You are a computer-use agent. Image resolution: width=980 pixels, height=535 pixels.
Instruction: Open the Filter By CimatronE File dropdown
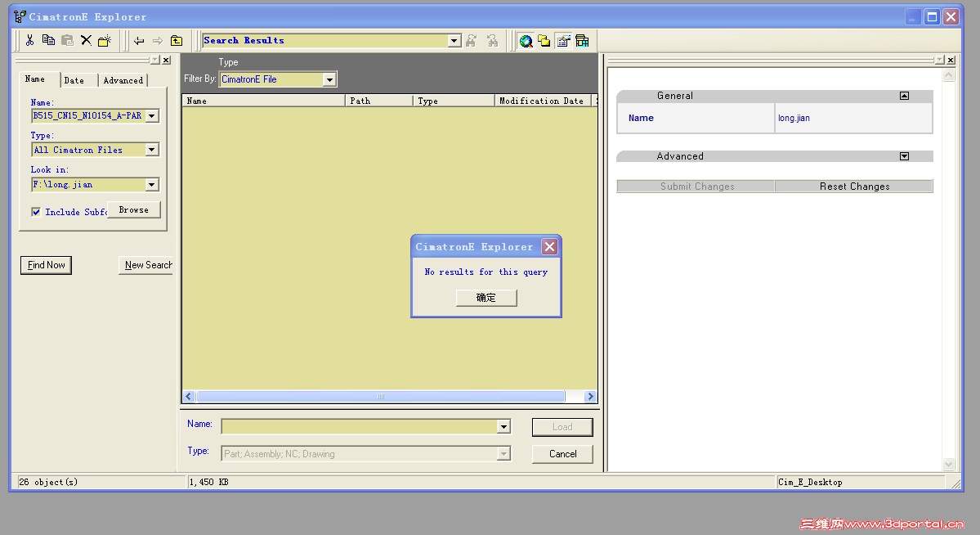click(x=329, y=79)
